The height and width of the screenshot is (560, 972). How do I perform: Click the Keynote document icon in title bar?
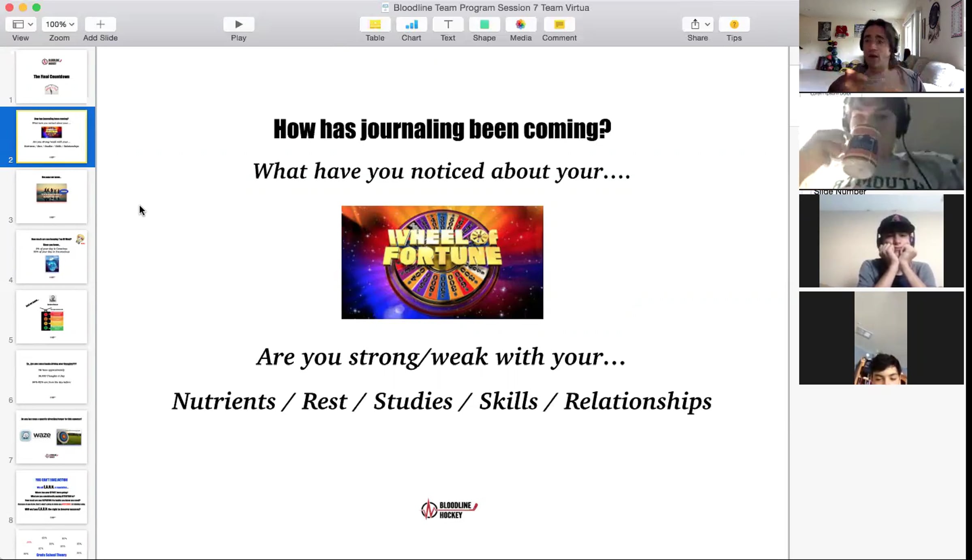pos(385,8)
